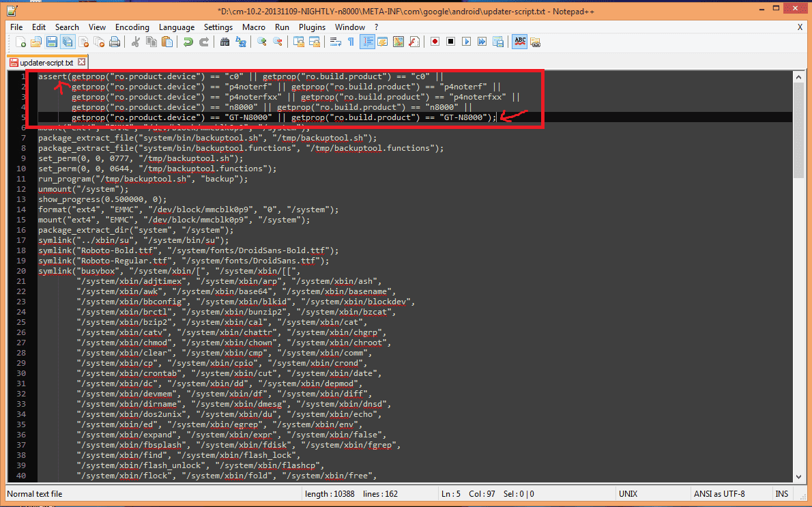The width and height of the screenshot is (812, 507).
Task: Click the New file toolbar icon
Action: 20,42
